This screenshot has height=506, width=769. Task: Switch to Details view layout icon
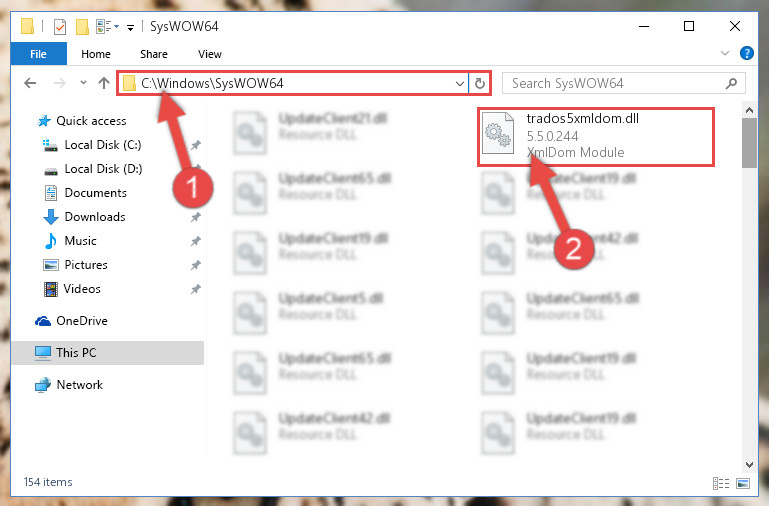[720, 483]
